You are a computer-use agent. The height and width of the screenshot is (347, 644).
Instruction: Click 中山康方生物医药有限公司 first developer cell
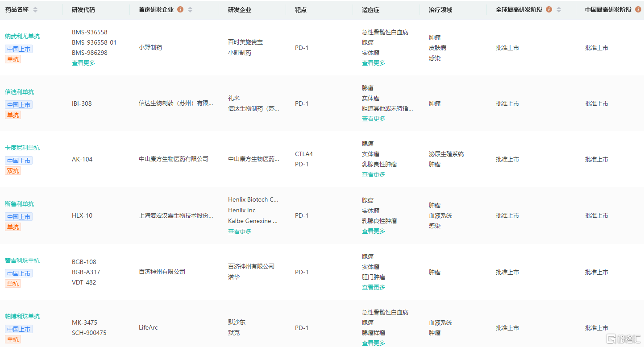[x=174, y=159]
